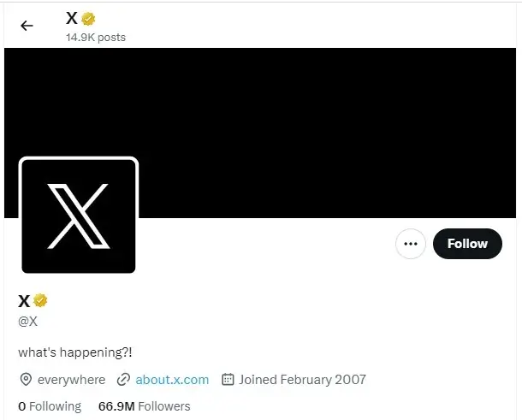
Task: Click the bio text what's happening?!
Action: tap(75, 352)
